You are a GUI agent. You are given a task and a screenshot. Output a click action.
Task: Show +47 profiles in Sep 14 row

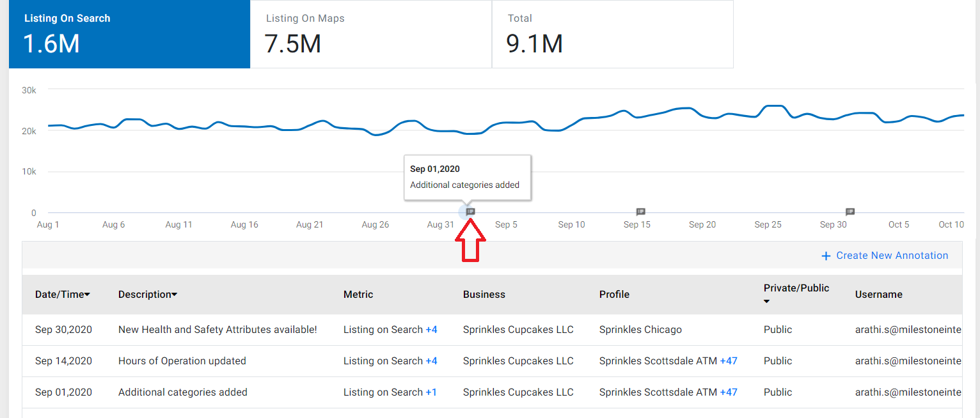pos(729,361)
